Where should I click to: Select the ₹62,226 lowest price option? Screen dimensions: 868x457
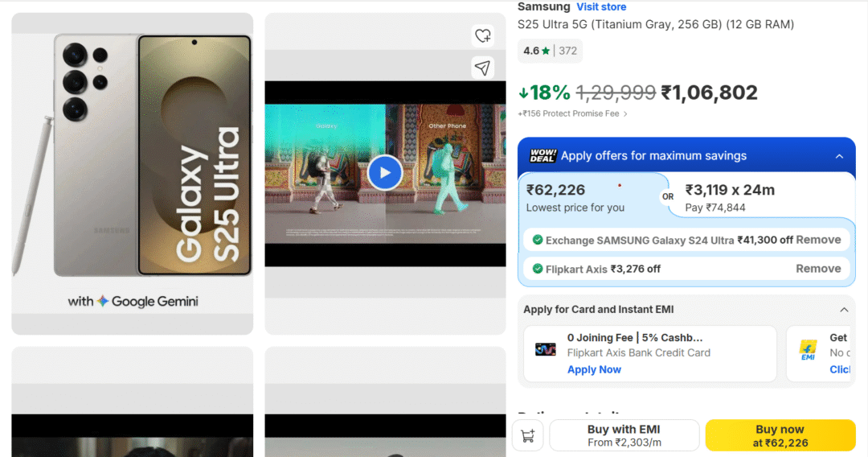pos(591,197)
